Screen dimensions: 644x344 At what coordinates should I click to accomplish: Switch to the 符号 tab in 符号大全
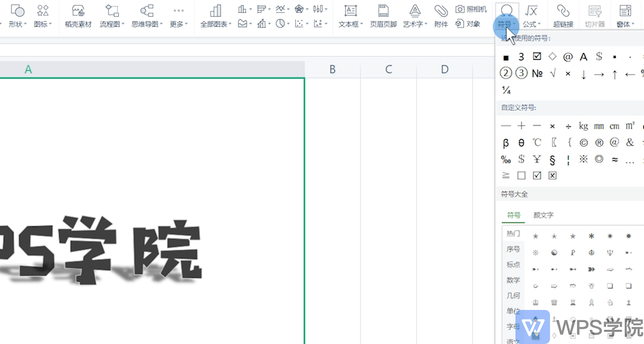[514, 215]
